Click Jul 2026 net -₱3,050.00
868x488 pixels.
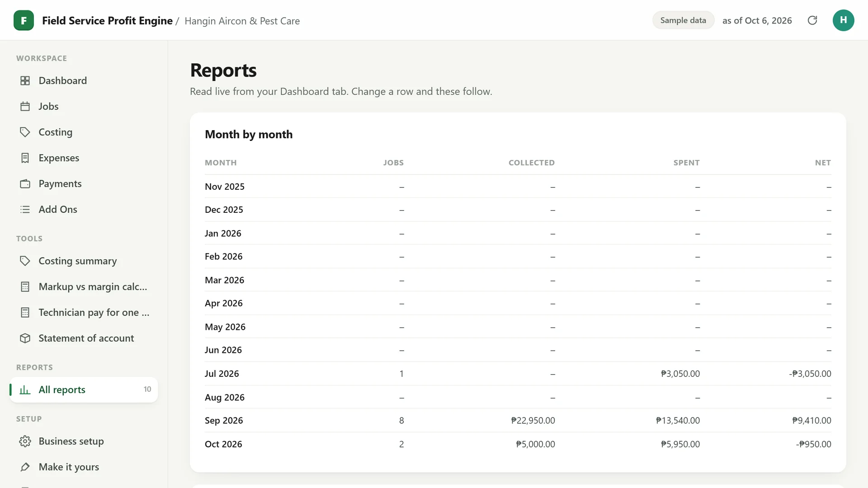point(810,374)
